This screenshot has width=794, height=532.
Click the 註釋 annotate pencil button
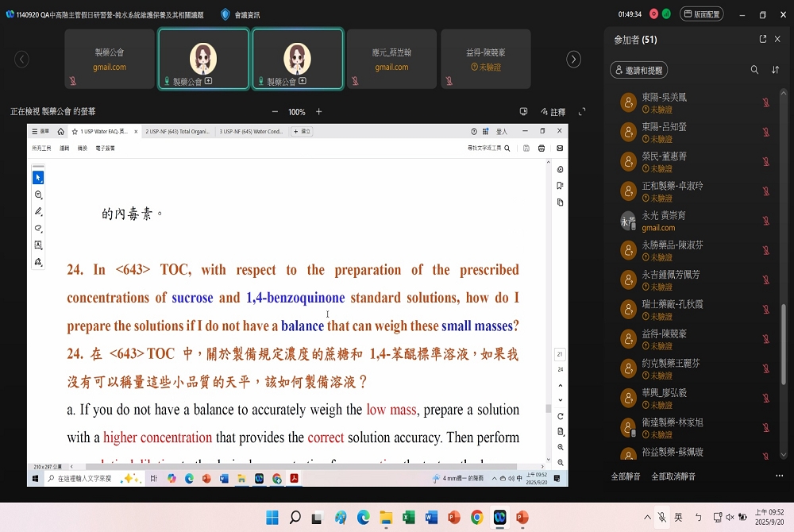(x=553, y=112)
